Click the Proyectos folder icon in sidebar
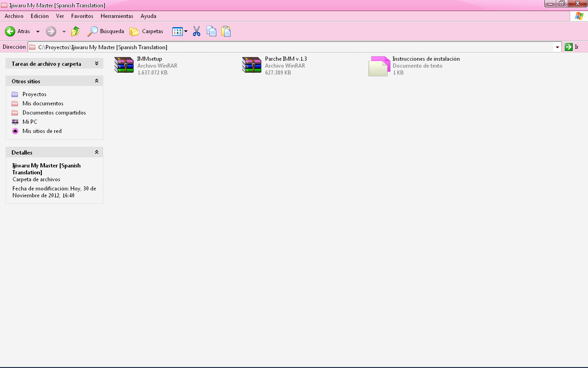 pos(15,94)
